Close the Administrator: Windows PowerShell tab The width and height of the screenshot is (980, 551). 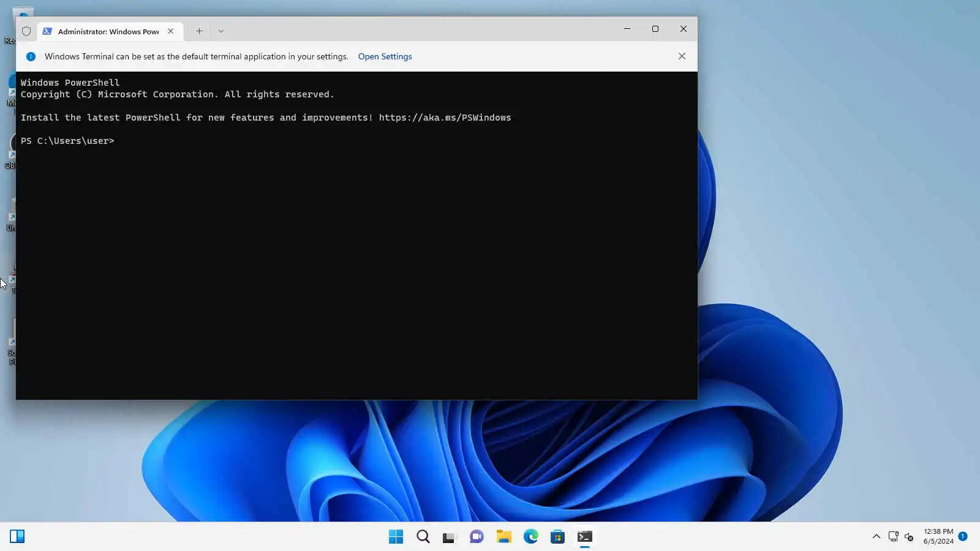coord(171,31)
